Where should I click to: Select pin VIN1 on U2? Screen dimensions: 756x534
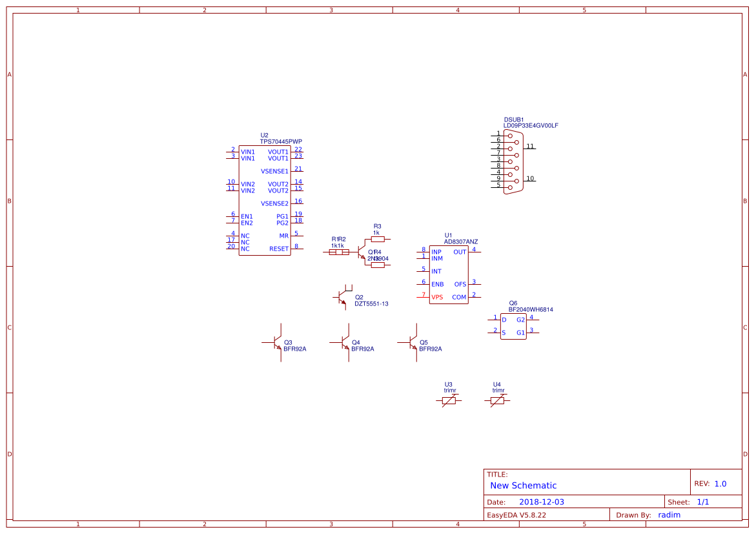coord(248,150)
